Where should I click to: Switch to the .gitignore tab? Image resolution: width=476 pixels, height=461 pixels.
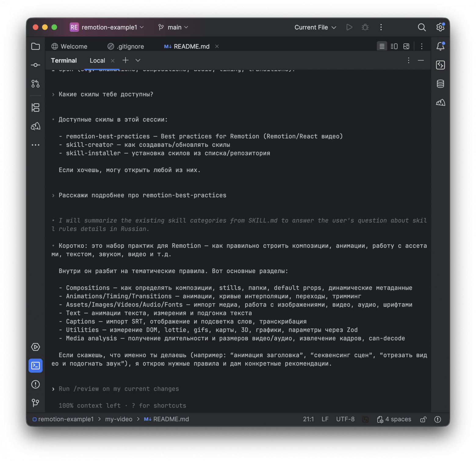pyautogui.click(x=126, y=46)
